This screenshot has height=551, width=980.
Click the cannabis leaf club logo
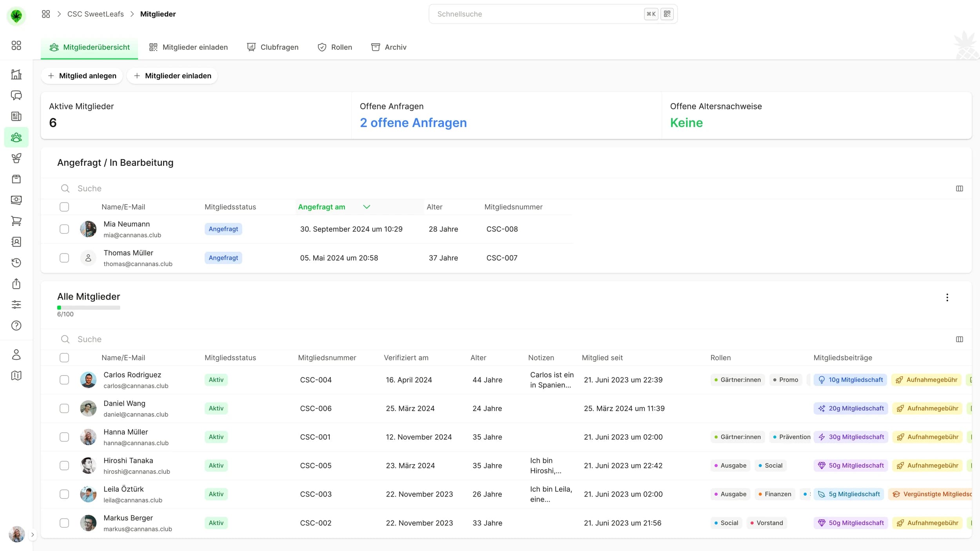[16, 16]
